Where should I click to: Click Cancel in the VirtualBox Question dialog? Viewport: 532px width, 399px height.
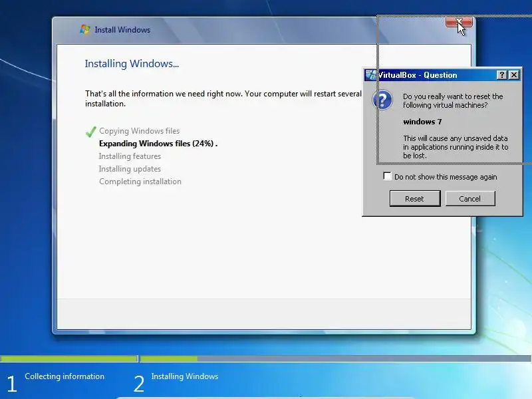pyautogui.click(x=470, y=198)
